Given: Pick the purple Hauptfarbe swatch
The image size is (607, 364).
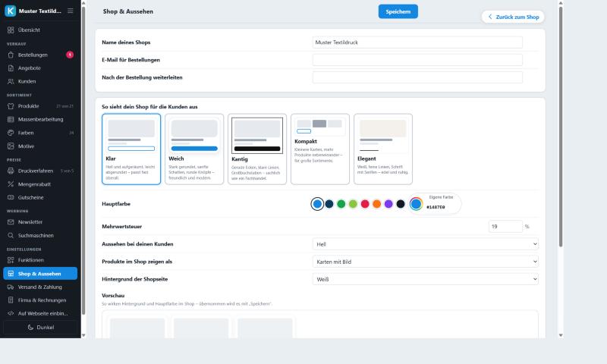Looking at the screenshot, I should [x=388, y=204].
